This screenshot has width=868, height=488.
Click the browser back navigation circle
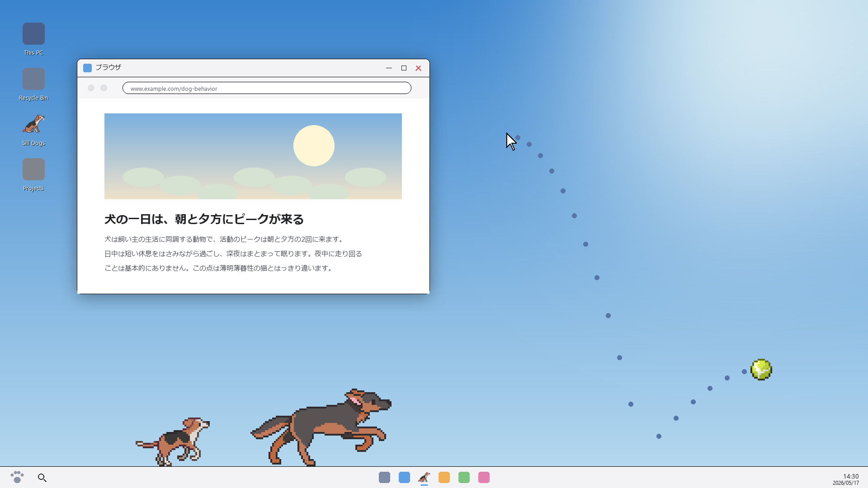coord(91,88)
